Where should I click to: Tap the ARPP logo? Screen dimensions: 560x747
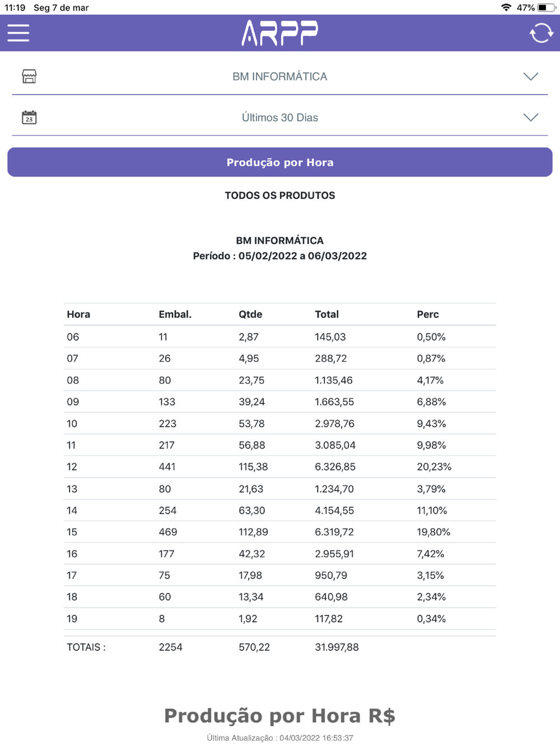279,33
